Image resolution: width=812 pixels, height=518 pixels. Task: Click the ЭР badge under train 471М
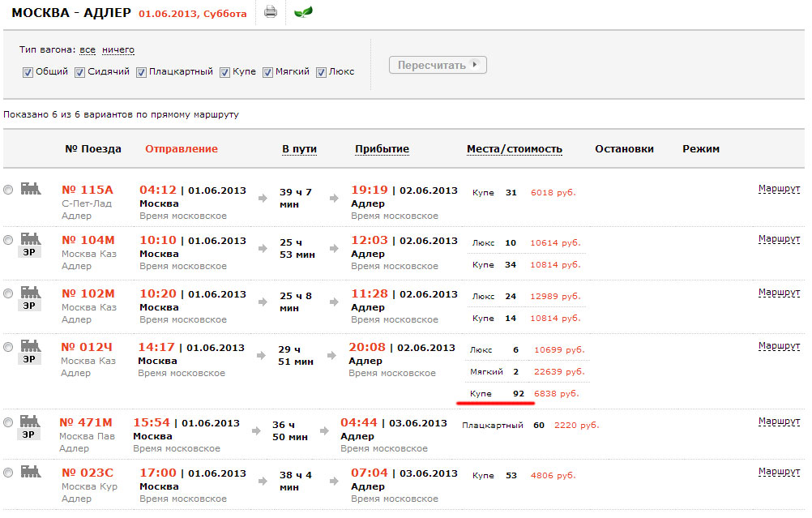[x=30, y=435]
